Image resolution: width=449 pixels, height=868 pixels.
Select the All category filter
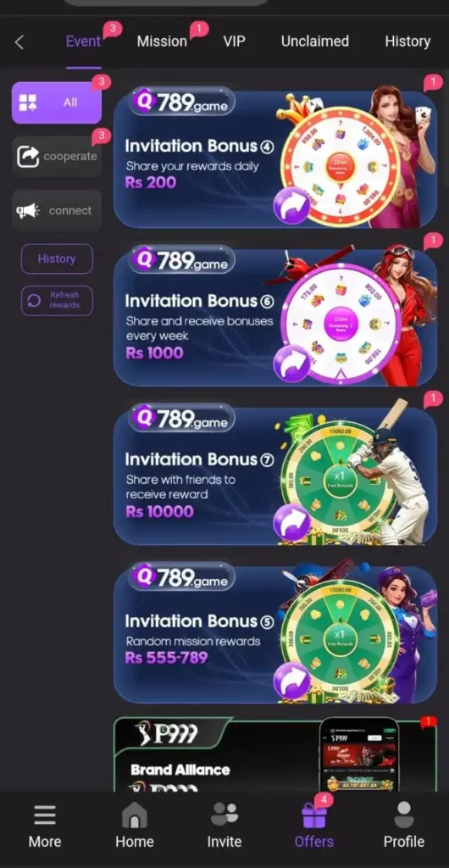[x=57, y=103]
